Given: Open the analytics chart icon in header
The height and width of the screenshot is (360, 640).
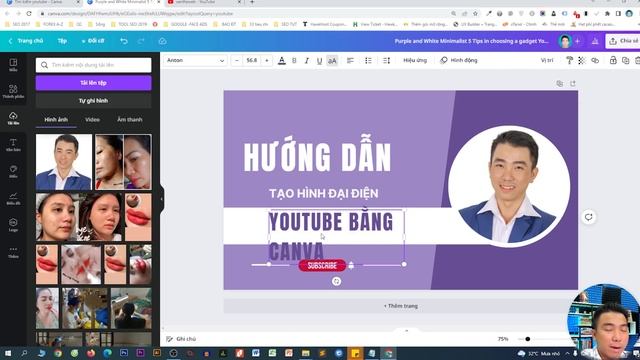Looking at the screenshot, I should point(595,41).
